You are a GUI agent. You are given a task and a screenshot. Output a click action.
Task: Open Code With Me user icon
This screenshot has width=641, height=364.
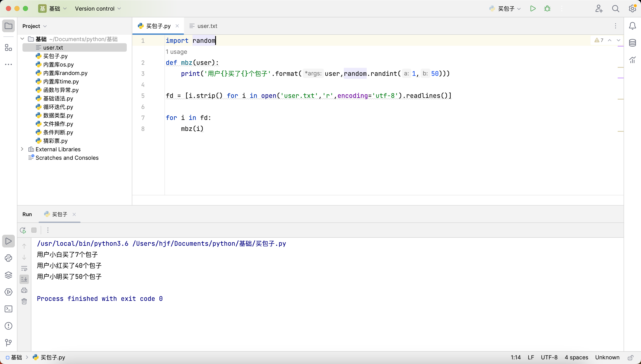(599, 8)
